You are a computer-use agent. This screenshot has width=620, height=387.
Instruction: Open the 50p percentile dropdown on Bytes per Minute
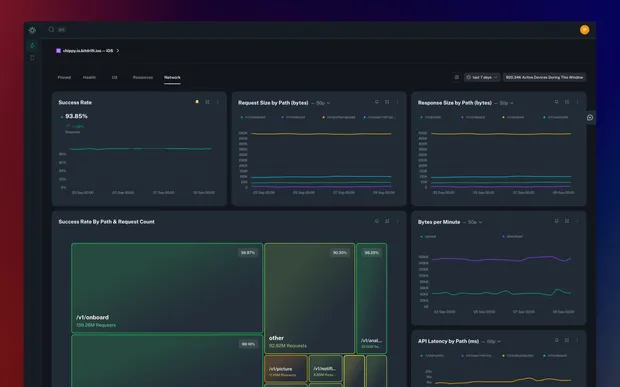click(x=475, y=222)
